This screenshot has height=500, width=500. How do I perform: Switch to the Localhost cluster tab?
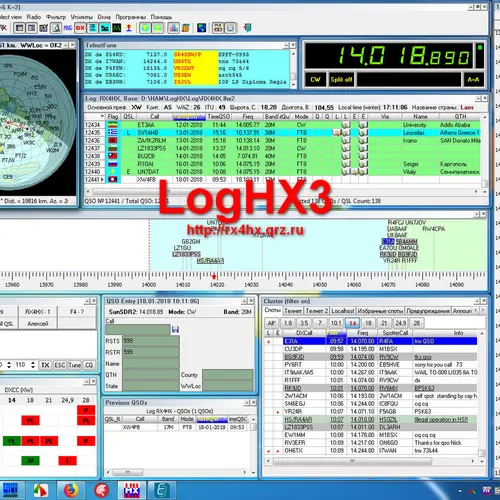pos(343,311)
